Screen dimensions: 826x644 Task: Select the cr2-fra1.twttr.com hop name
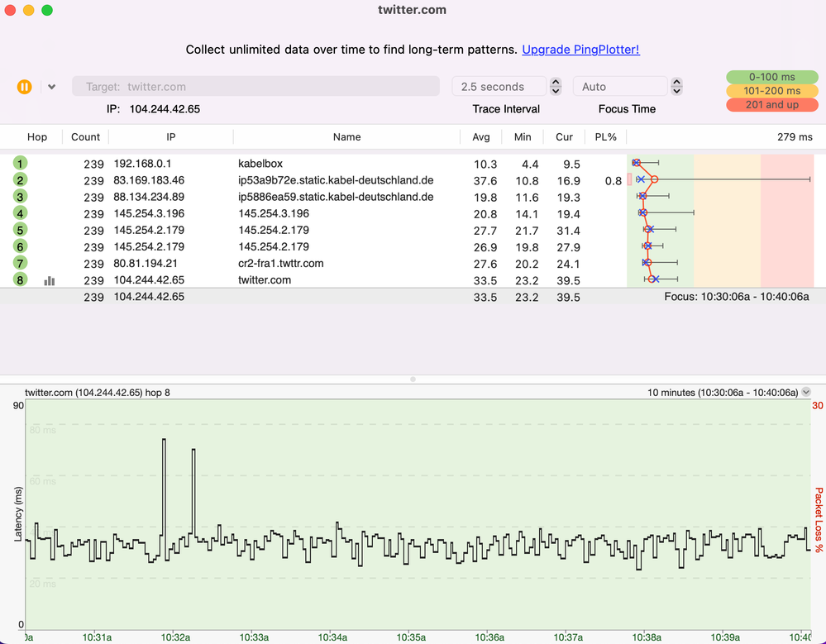pyautogui.click(x=281, y=263)
